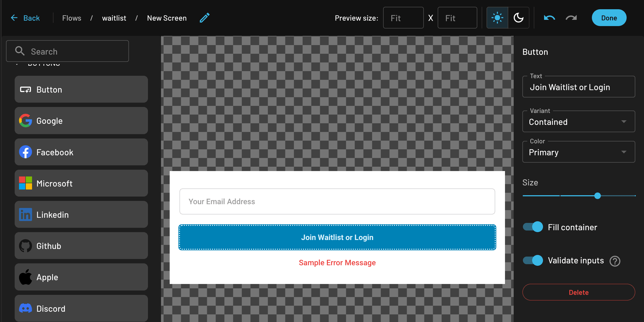Image resolution: width=644 pixels, height=322 pixels.
Task: Select the Google login button component
Action: (81, 121)
